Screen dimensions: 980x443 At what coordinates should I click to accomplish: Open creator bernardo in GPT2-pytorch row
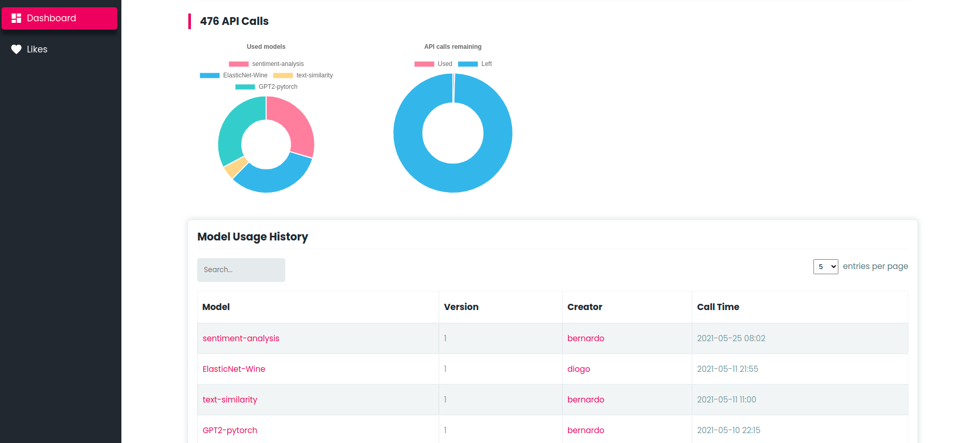click(586, 430)
